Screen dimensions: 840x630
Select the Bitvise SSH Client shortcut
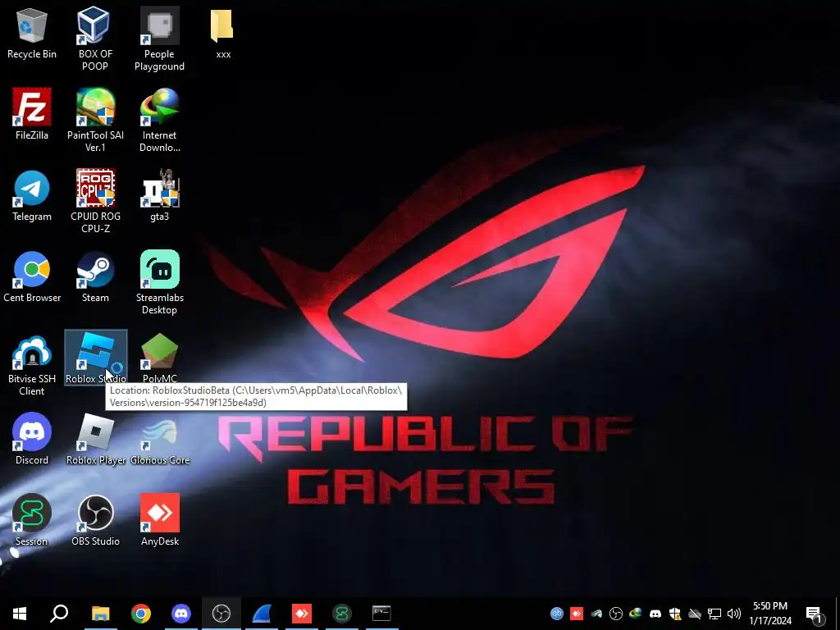coord(32,364)
